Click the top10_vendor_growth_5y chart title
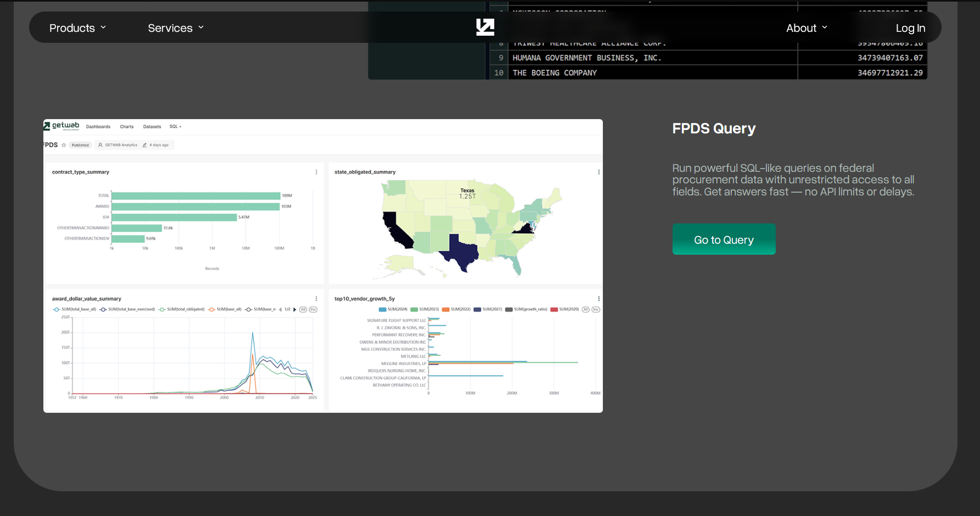This screenshot has width=980, height=516. point(365,299)
